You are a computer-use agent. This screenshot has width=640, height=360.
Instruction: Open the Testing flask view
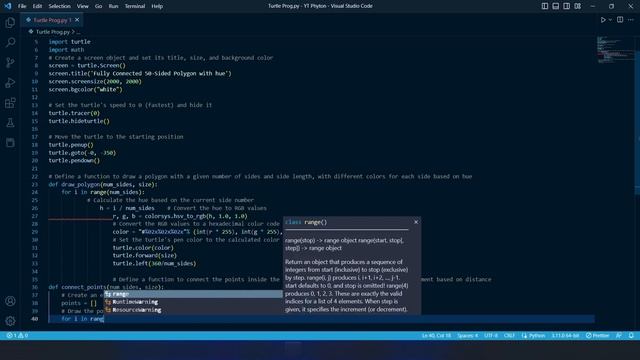(10, 122)
